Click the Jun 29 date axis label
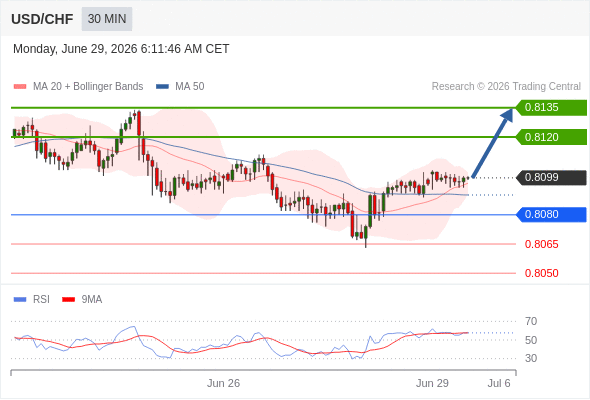The height and width of the screenshot is (400, 590). click(432, 383)
